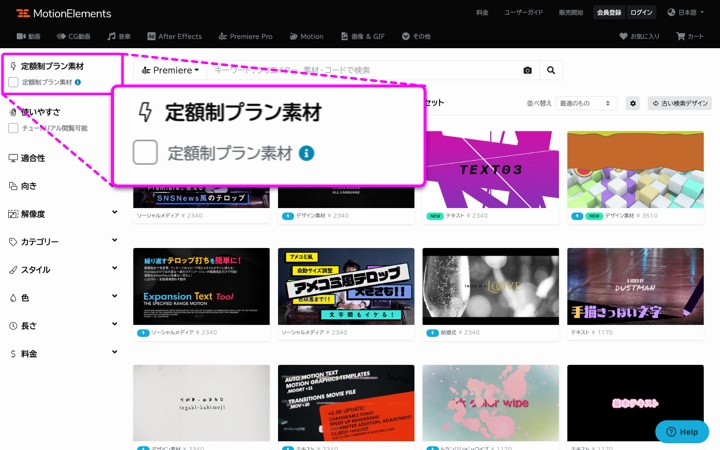Screen dimensions: 720x450
Task: Click the MotionElements logo
Action: 64,13
